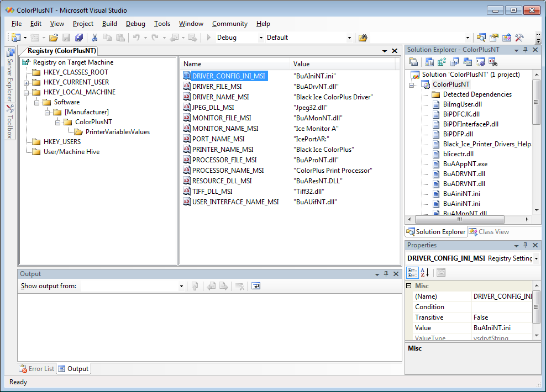Image resolution: width=546 pixels, height=392 pixels.
Task: Select the HKEY_USERS registry key
Action: pos(62,142)
